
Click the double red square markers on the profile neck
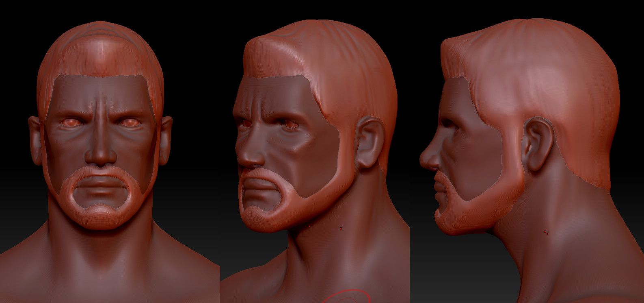coord(546,233)
